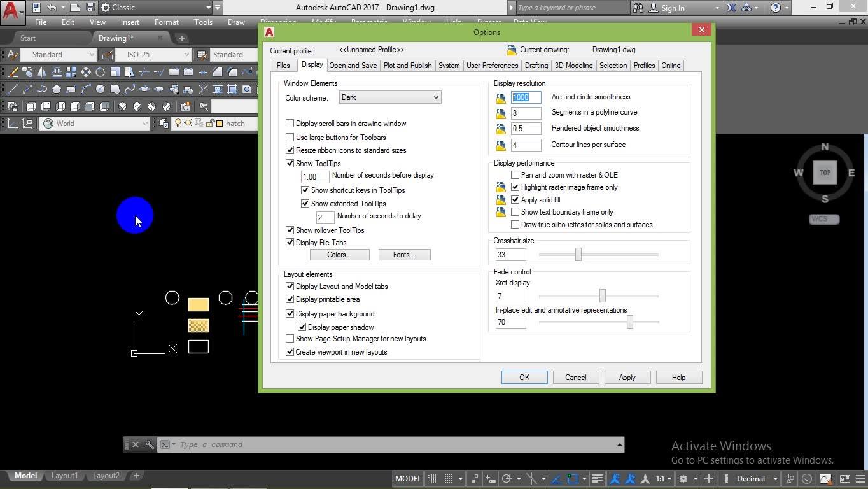Toggle grid display in status bar
The width and height of the screenshot is (868, 489).
(433, 479)
